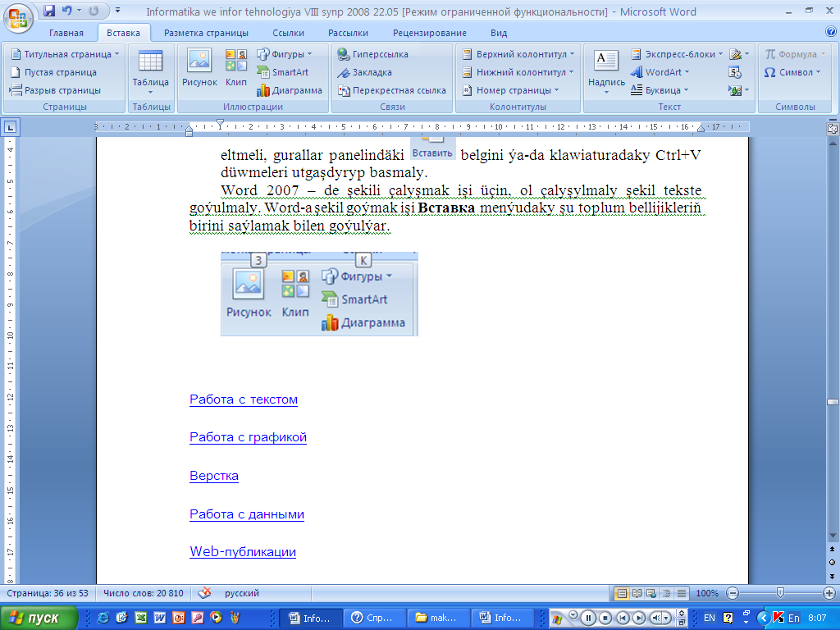Insert a Разрыв страницы page break

[55, 90]
